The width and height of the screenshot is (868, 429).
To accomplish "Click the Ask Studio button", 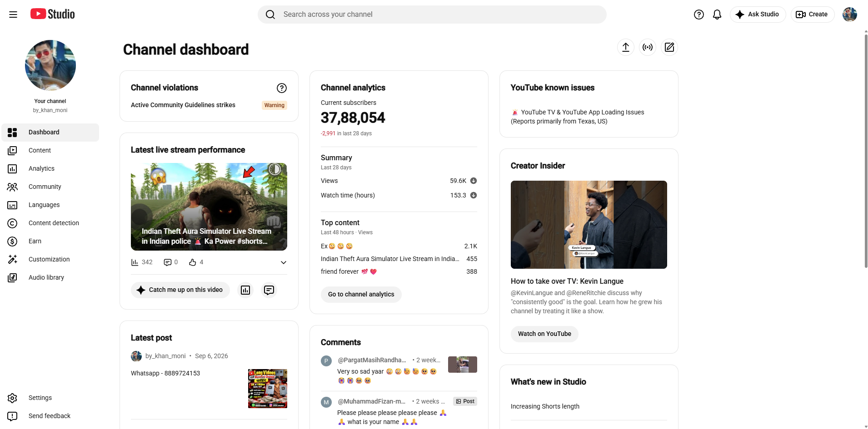I will pyautogui.click(x=758, y=15).
